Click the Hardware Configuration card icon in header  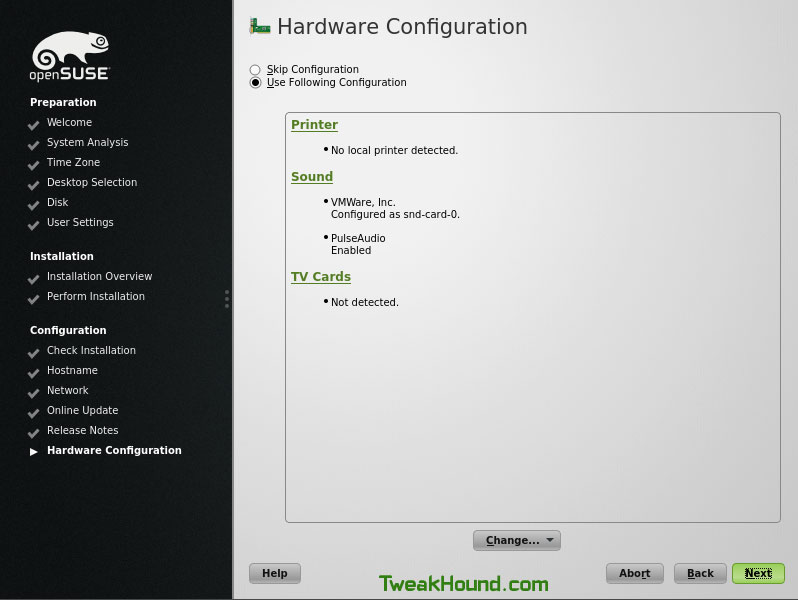(x=260, y=26)
